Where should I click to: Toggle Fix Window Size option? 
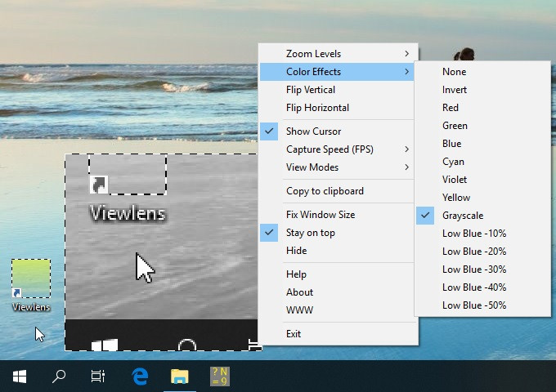337,215
